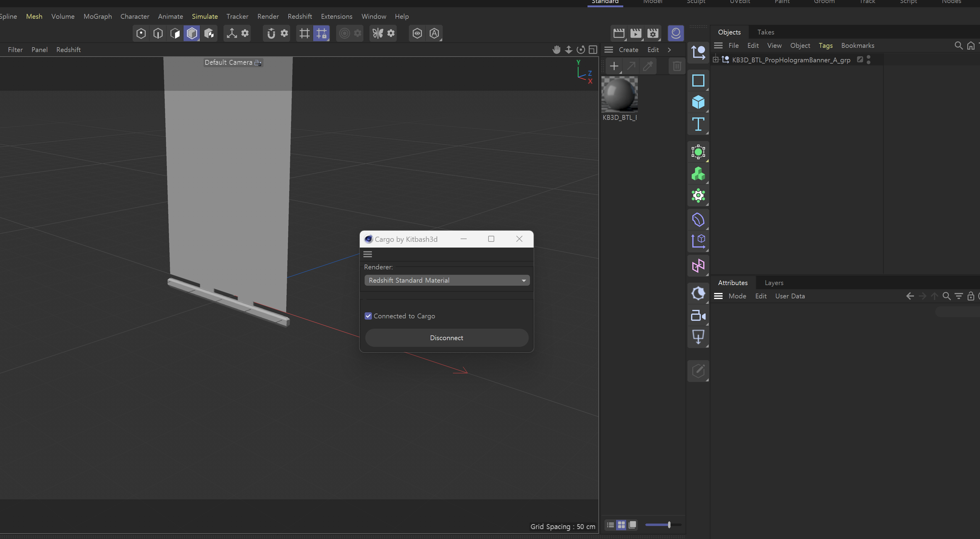Viewport: 980px width, 539px height.
Task: Click green Cloner cubes icon
Action: pyautogui.click(x=698, y=174)
